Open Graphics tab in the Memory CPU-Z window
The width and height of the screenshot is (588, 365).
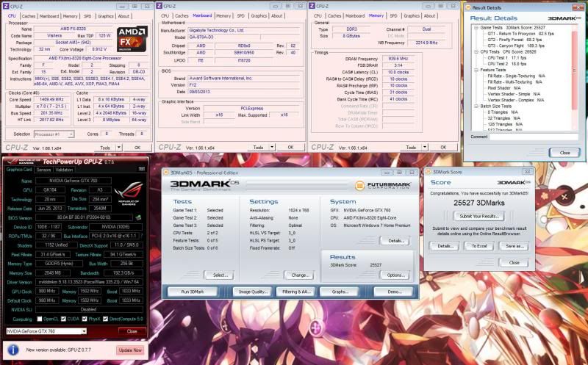pyautogui.click(x=412, y=15)
